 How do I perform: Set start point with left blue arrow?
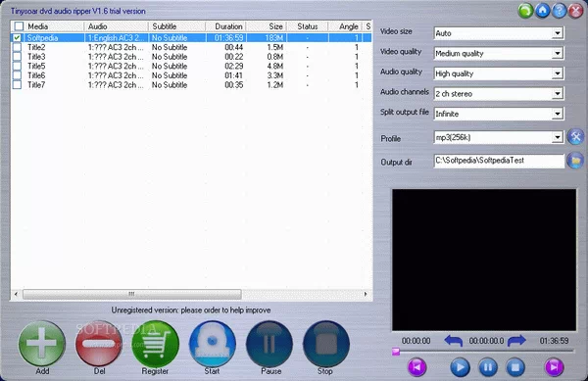tap(454, 341)
